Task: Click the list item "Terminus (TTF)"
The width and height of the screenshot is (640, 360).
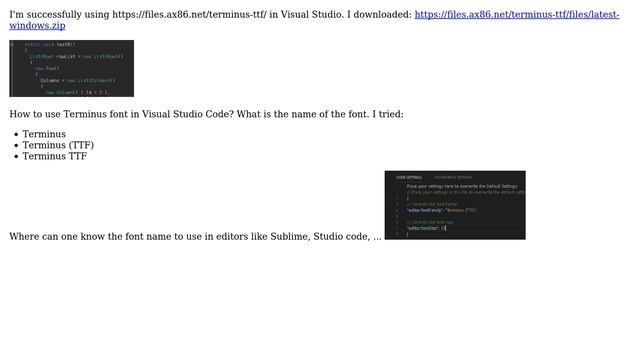Action: click(58, 145)
